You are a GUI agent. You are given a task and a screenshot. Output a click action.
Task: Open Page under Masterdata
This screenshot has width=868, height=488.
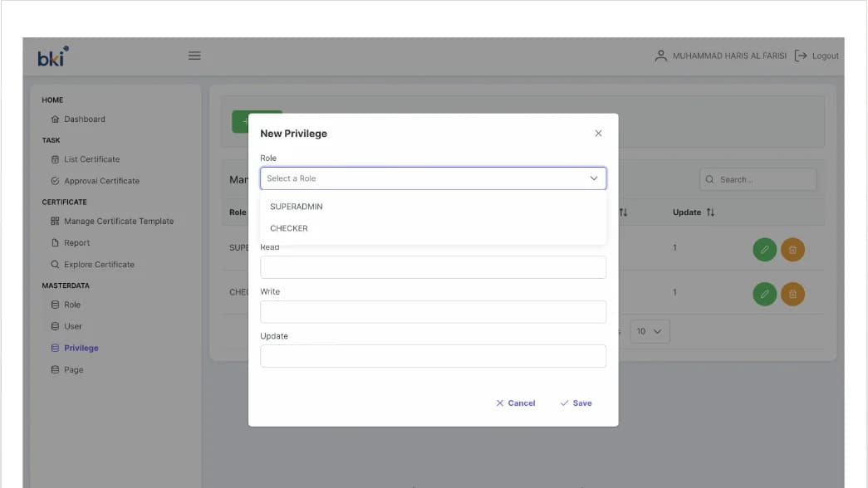coord(73,369)
